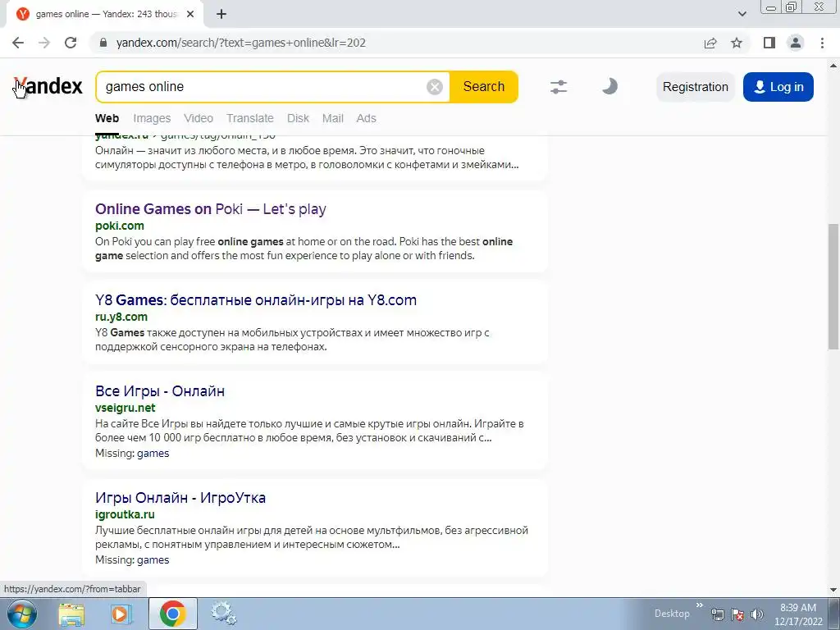The width and height of the screenshot is (840, 630).
Task: Toggle dark theme moon icon
Action: point(609,86)
